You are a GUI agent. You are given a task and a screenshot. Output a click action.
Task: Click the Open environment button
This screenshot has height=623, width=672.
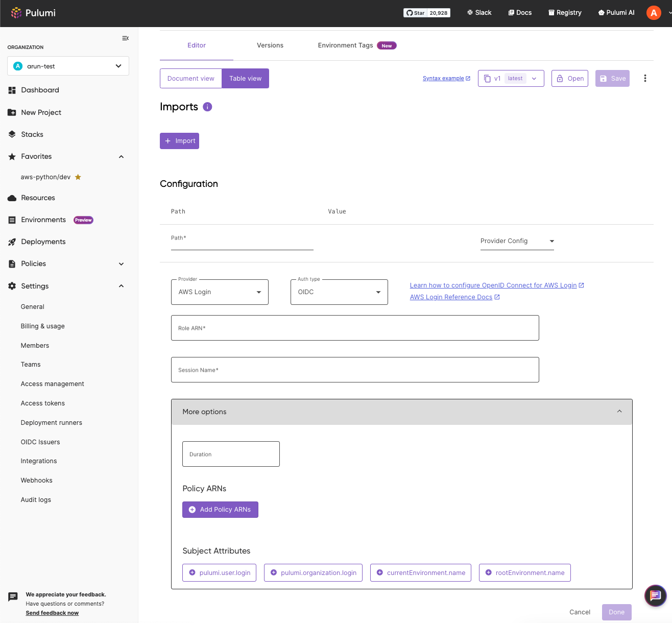coord(570,79)
